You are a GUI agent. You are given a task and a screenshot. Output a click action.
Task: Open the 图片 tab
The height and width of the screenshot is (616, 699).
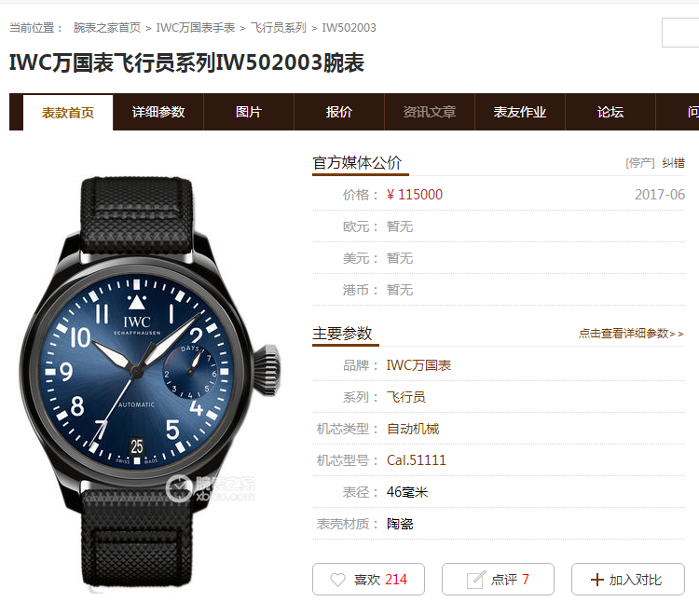point(249,112)
